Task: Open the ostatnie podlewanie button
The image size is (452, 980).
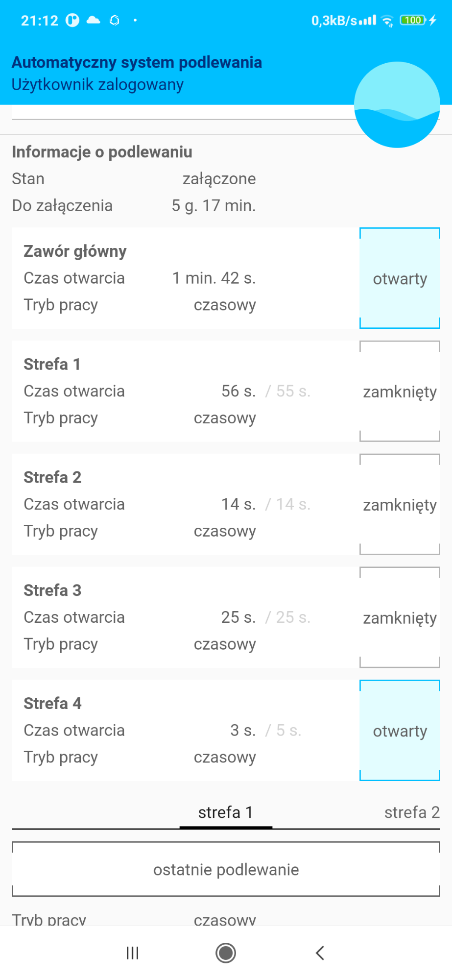Action: (x=226, y=869)
